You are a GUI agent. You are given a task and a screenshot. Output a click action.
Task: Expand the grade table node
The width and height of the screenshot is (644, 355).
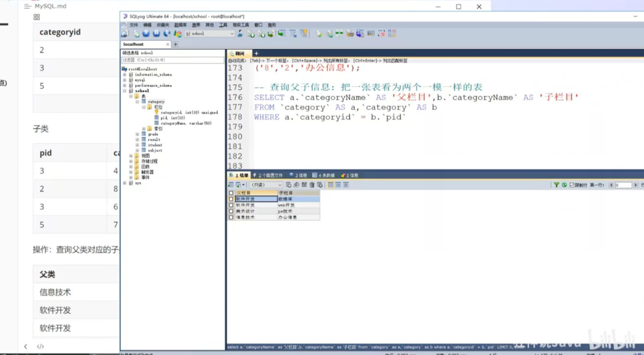pos(137,134)
